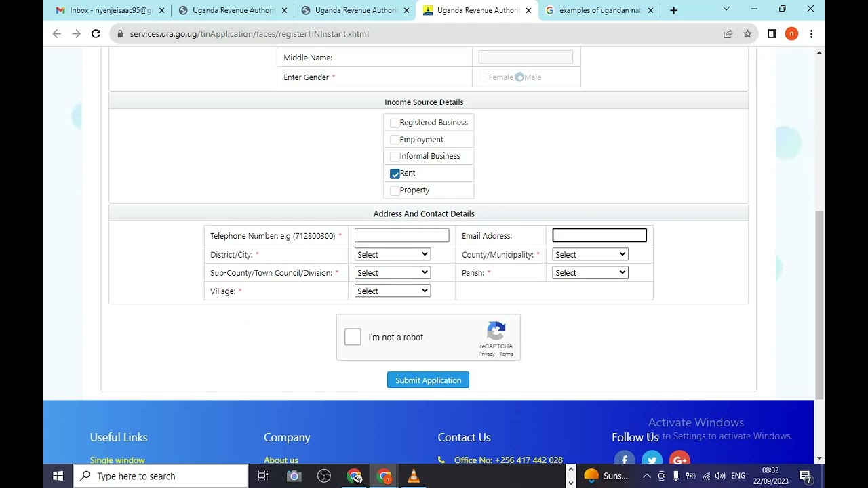Open Task View on taskbar
868x488 pixels.
click(x=263, y=476)
